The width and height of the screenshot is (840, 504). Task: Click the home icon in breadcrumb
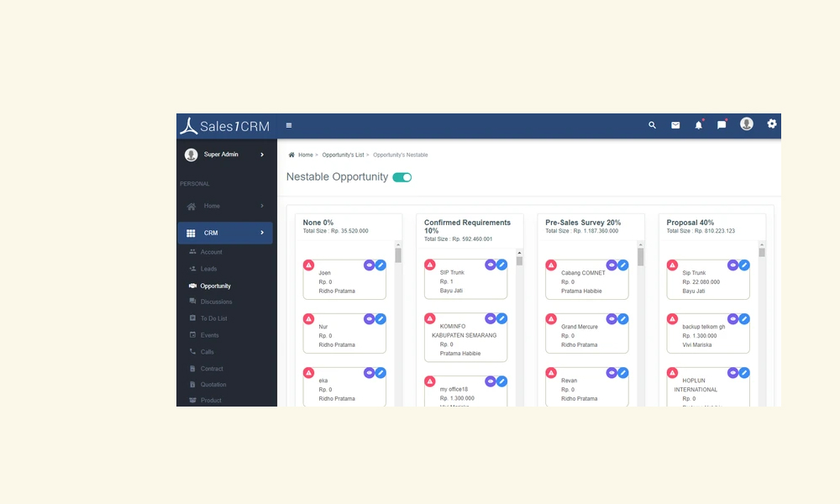tap(291, 155)
